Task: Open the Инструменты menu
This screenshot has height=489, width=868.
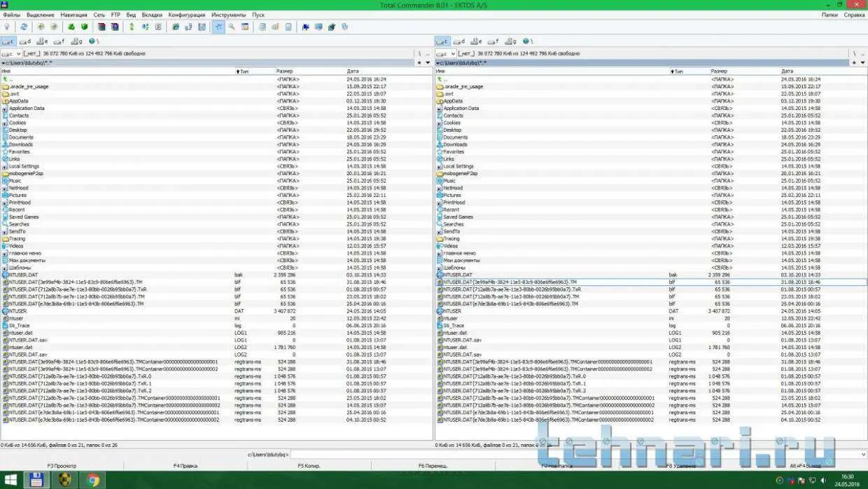Action: pos(228,15)
